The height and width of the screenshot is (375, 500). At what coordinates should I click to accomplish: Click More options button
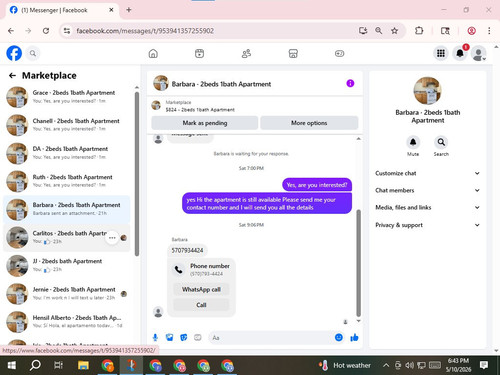coord(309,123)
